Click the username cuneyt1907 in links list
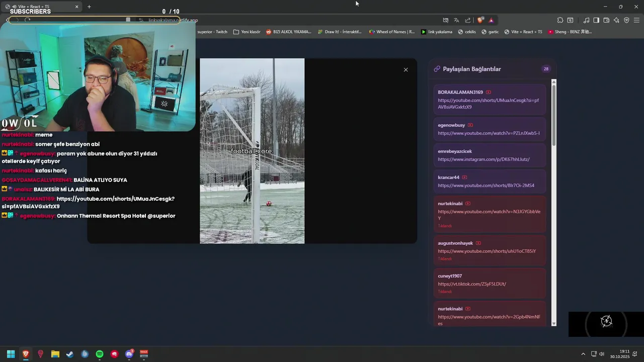Viewport: 644px width, 362px height. pos(450,276)
